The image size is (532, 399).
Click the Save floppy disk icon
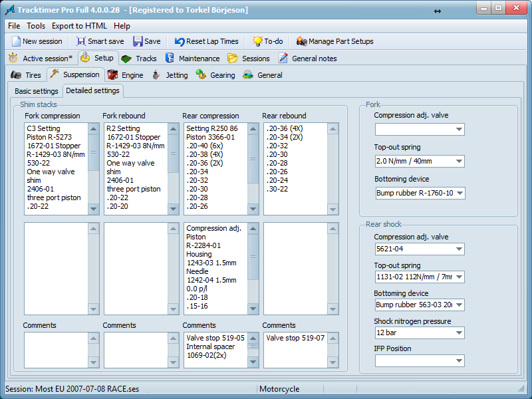[x=138, y=41]
